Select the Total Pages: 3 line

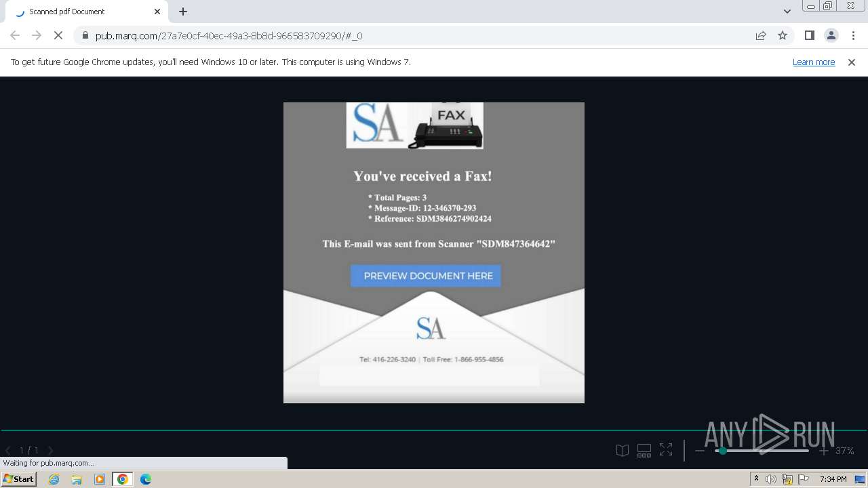pos(397,197)
